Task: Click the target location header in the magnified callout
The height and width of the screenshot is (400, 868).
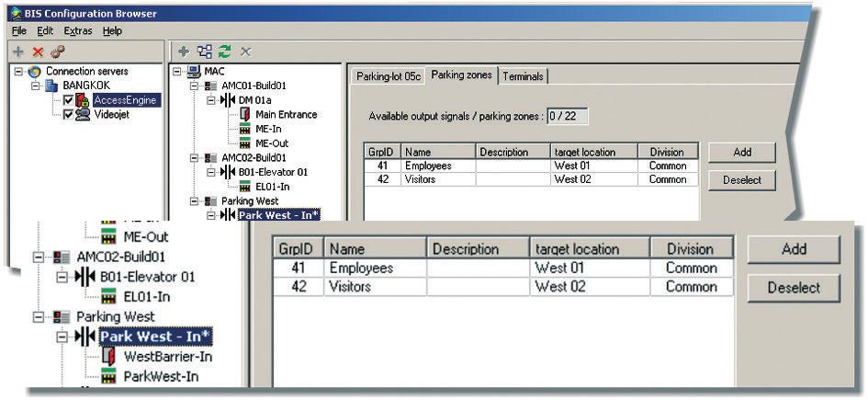Action: pos(590,249)
